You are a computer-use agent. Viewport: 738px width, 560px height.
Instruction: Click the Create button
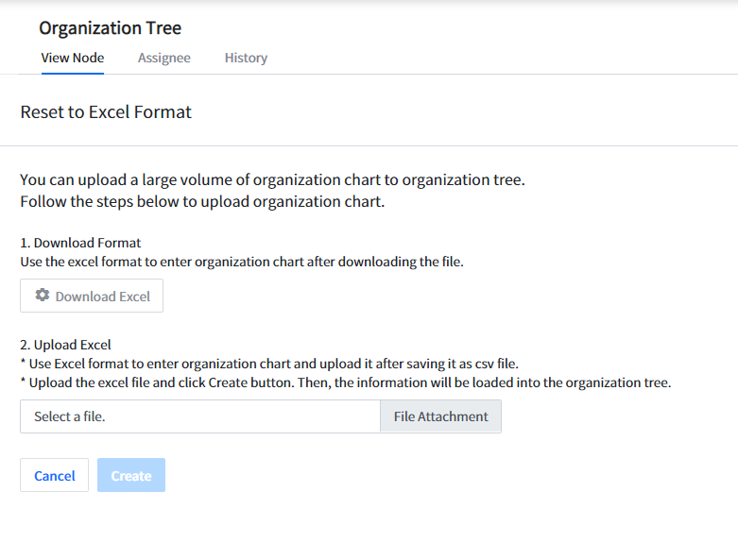click(x=131, y=476)
